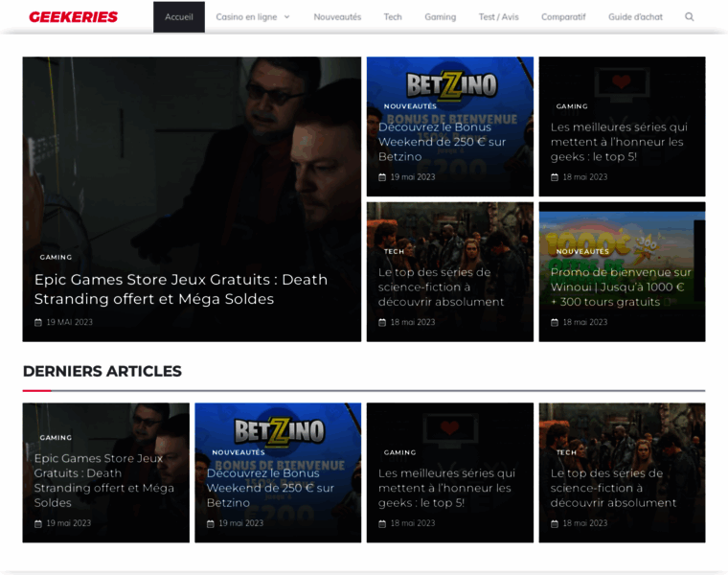
Task: Select the Gaming menu item
Action: tap(440, 17)
